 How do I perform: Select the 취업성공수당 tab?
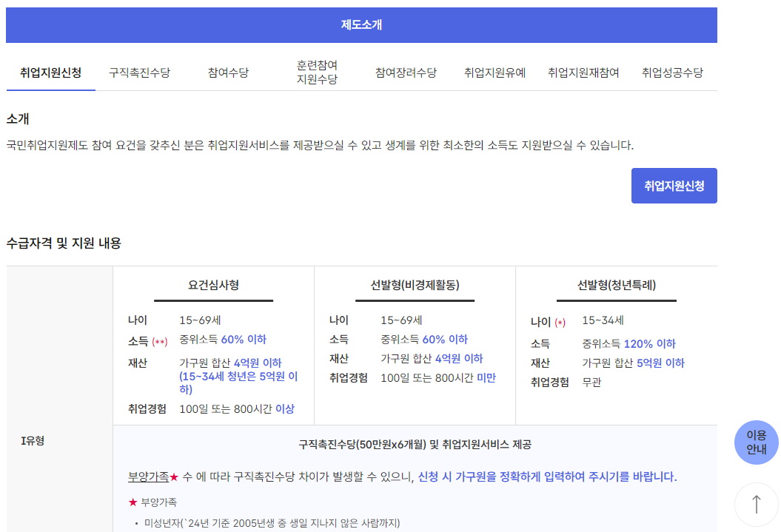[x=672, y=71]
